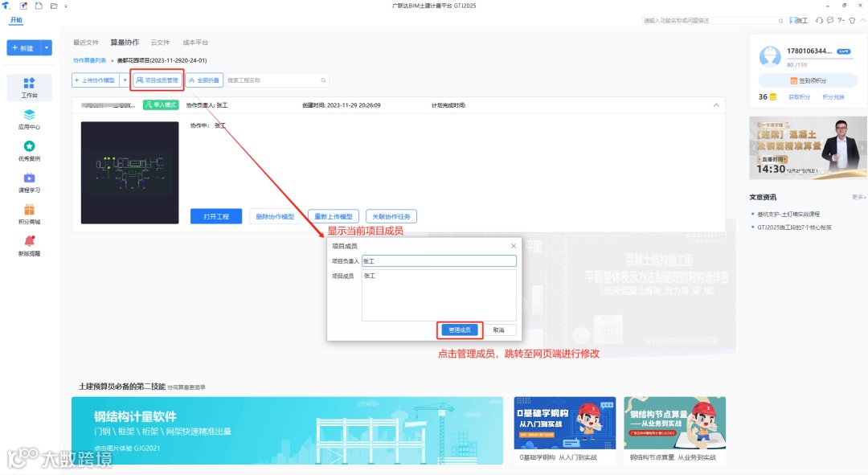Open the 钢结构节点算量 card
868x475 pixels.
coord(674,429)
